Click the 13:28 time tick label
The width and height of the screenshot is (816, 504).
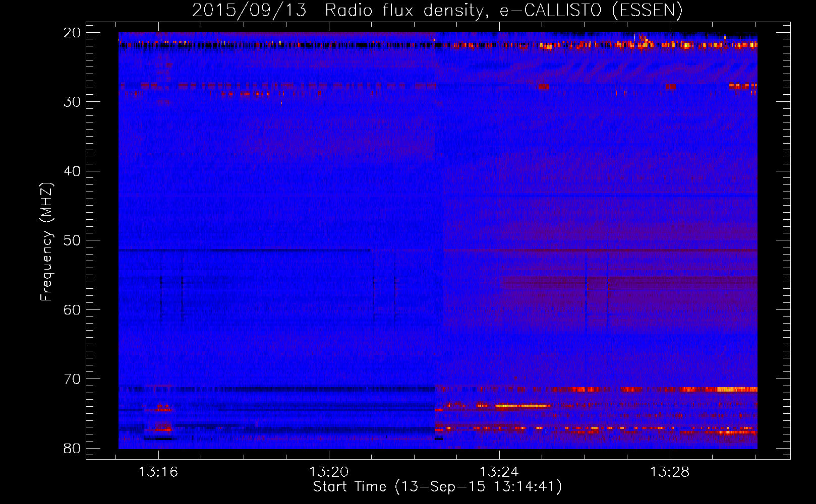670,472
